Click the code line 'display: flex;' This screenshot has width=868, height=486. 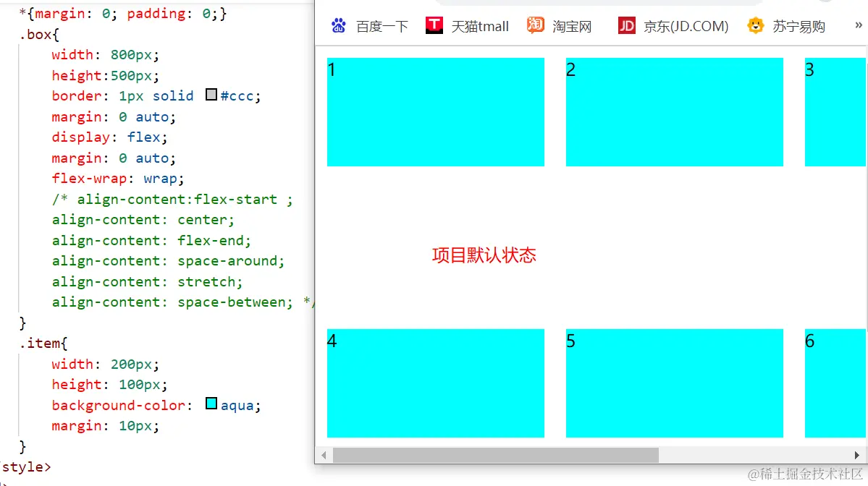click(x=109, y=137)
